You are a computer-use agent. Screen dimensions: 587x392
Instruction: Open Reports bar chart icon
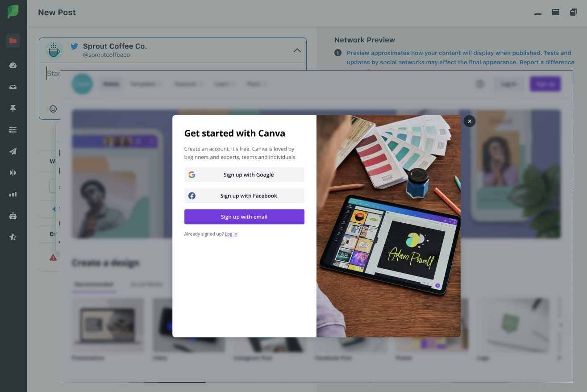tap(13, 194)
